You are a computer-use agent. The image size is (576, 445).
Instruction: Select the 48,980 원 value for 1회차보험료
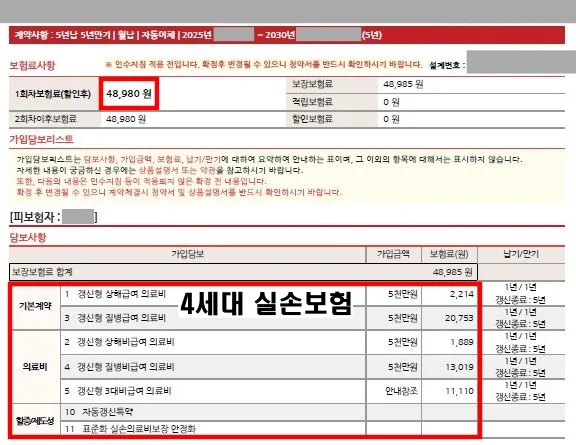129,94
